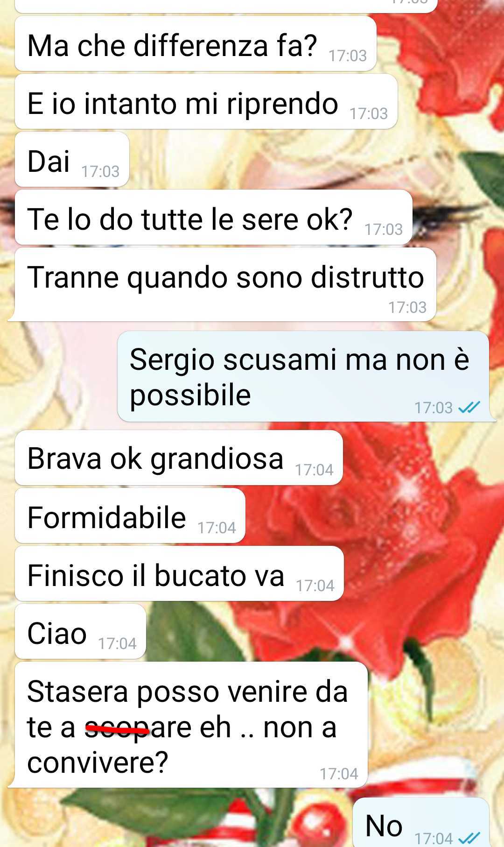Viewport: 504px width, 847px height.
Task: Select the 'E io intanto mi riprendo' bubble
Action: (206, 102)
